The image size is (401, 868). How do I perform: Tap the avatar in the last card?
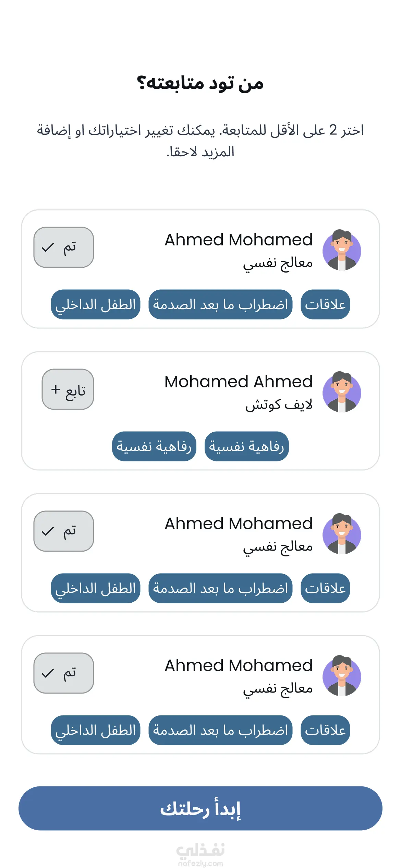(x=342, y=676)
